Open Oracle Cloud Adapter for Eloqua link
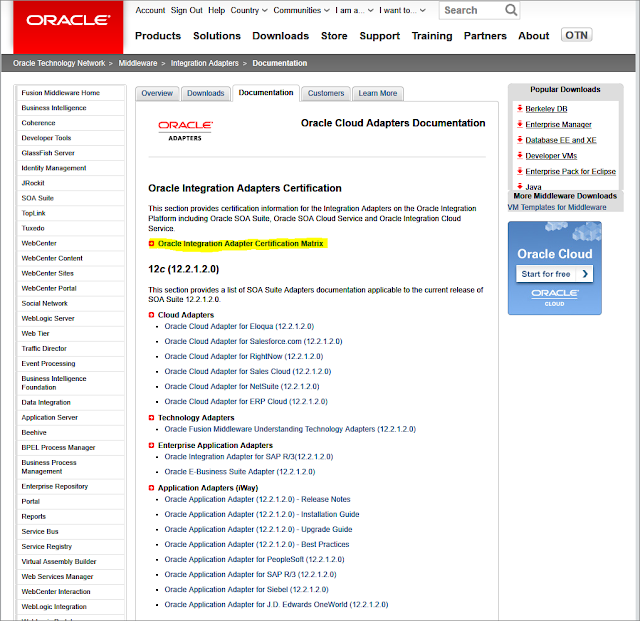Image resolution: width=640 pixels, height=621 pixels. 239,327
